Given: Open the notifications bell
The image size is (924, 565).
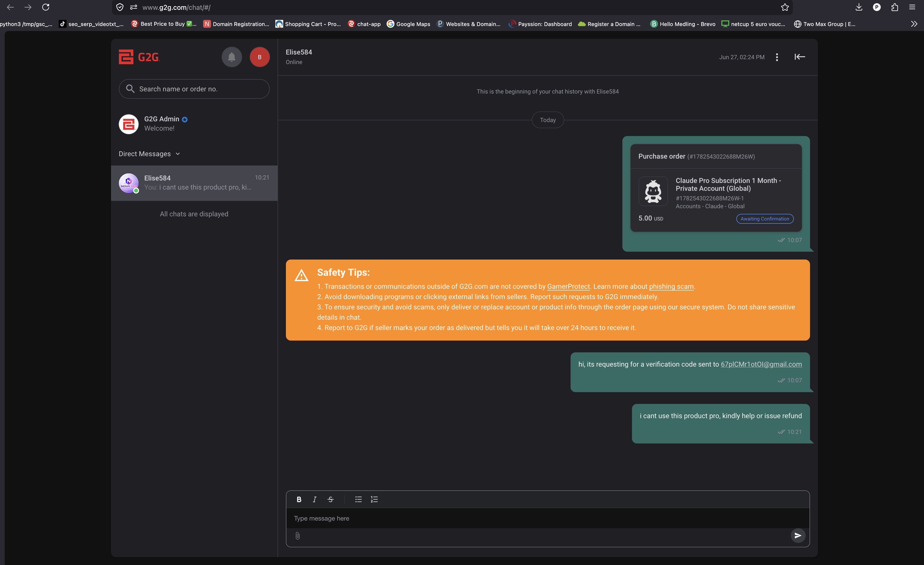Looking at the screenshot, I should (232, 57).
